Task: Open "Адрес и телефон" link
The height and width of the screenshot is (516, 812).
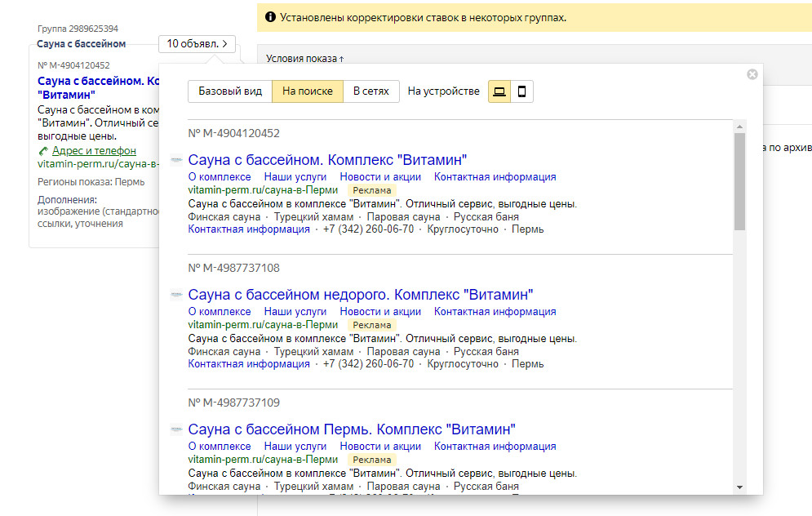Action: (x=94, y=151)
